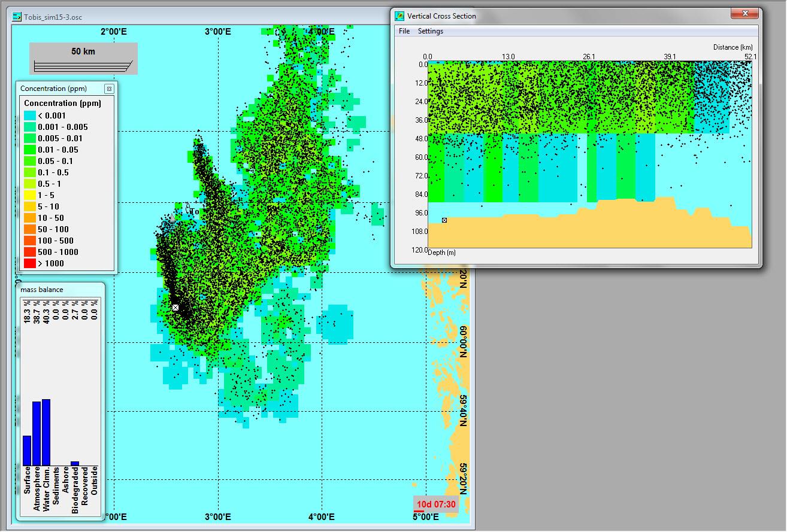Click the '120.0' depth tick label
This screenshot has width=787, height=532.
pyautogui.click(x=419, y=250)
